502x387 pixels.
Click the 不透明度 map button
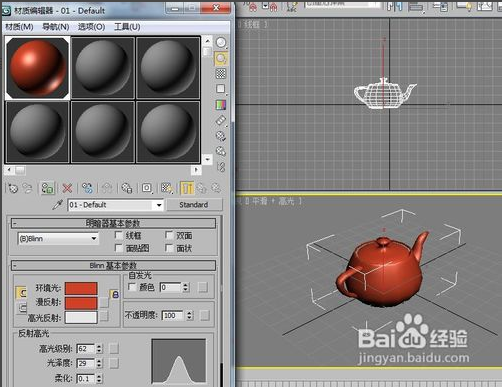point(205,315)
